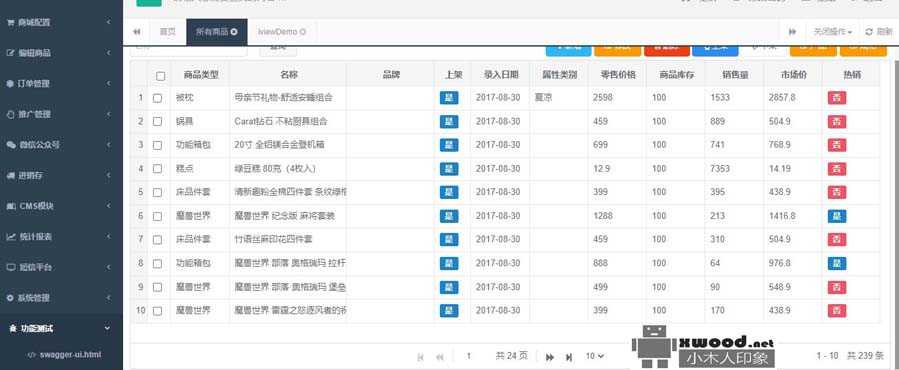Click the icon beside CMS模块
This screenshot has width=899, height=370.
click(x=10, y=206)
